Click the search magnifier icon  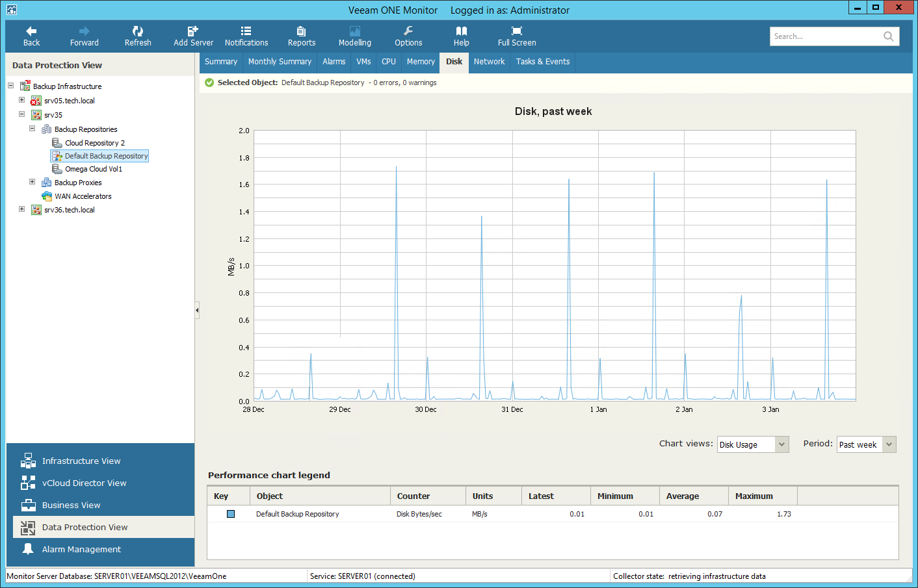(888, 36)
